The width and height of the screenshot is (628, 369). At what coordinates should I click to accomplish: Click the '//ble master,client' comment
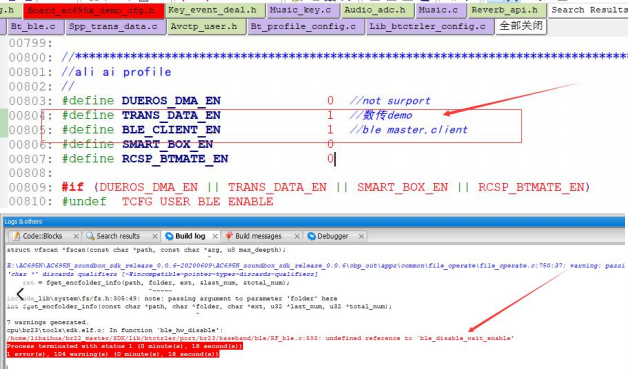[x=408, y=130]
